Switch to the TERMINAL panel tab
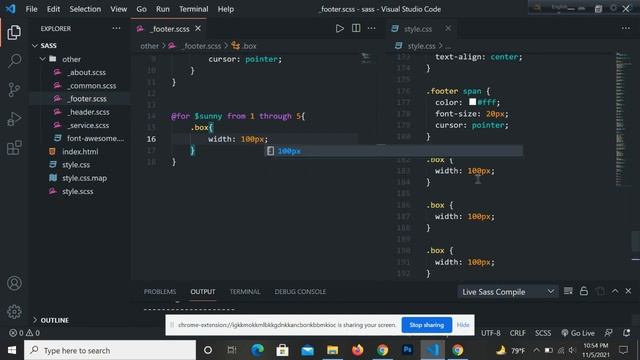 pos(244,291)
